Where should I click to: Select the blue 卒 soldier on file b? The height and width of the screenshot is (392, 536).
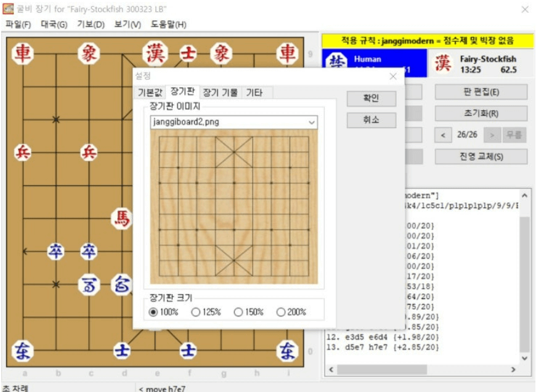coord(55,252)
